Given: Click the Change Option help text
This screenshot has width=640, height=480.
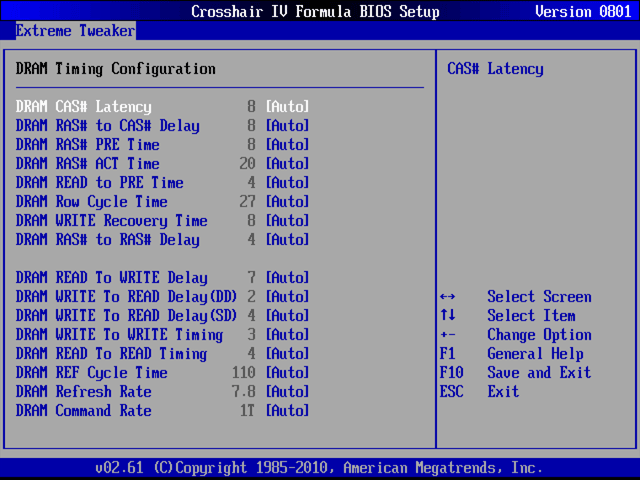Looking at the screenshot, I should 540,334.
